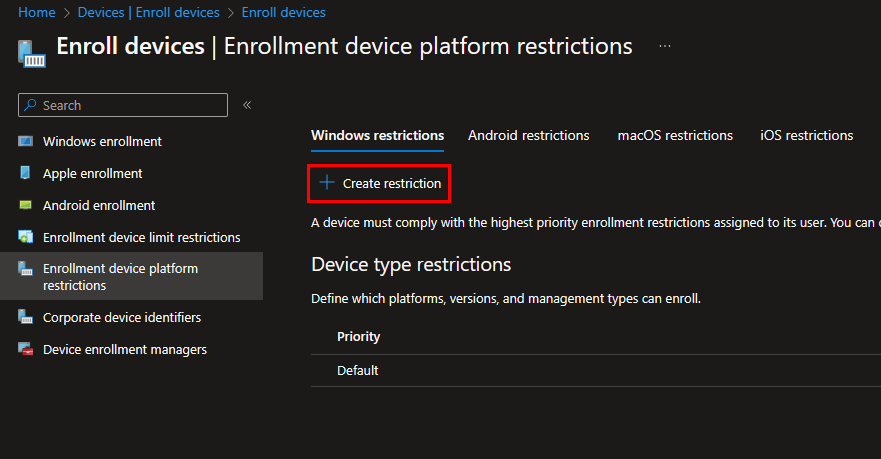Click the Apple enrollment sidebar icon

point(25,173)
